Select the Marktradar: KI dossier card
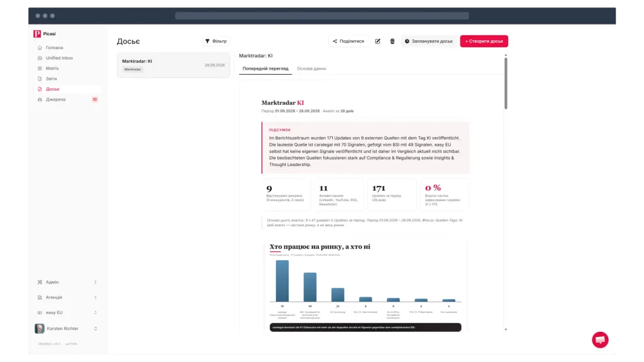Image resolution: width=644 pixels, height=362 pixels. pos(174,65)
